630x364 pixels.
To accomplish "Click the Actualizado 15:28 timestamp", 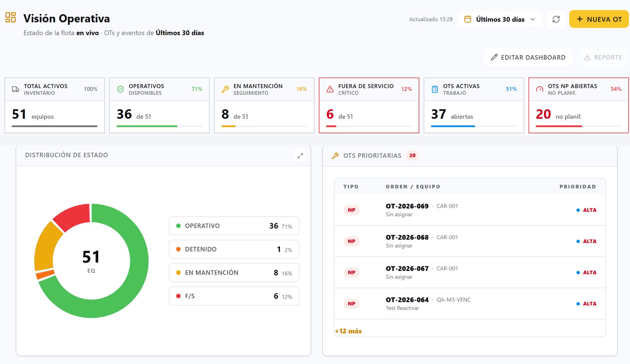I will [431, 19].
